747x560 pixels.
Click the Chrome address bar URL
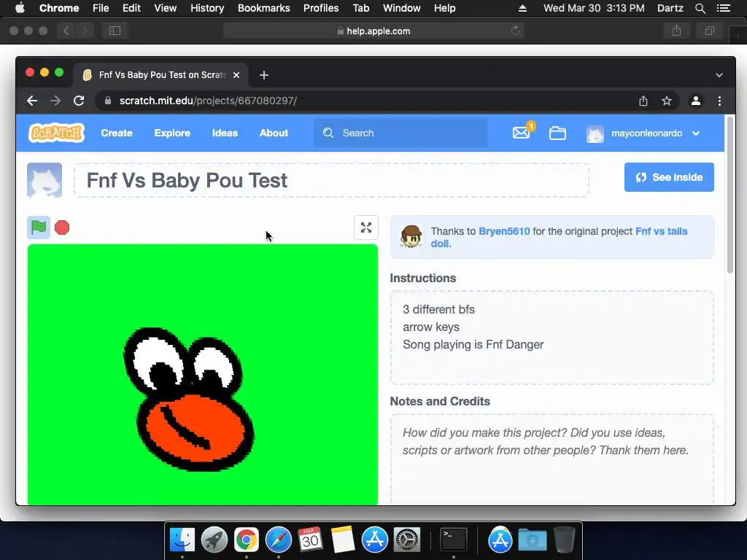(208, 101)
